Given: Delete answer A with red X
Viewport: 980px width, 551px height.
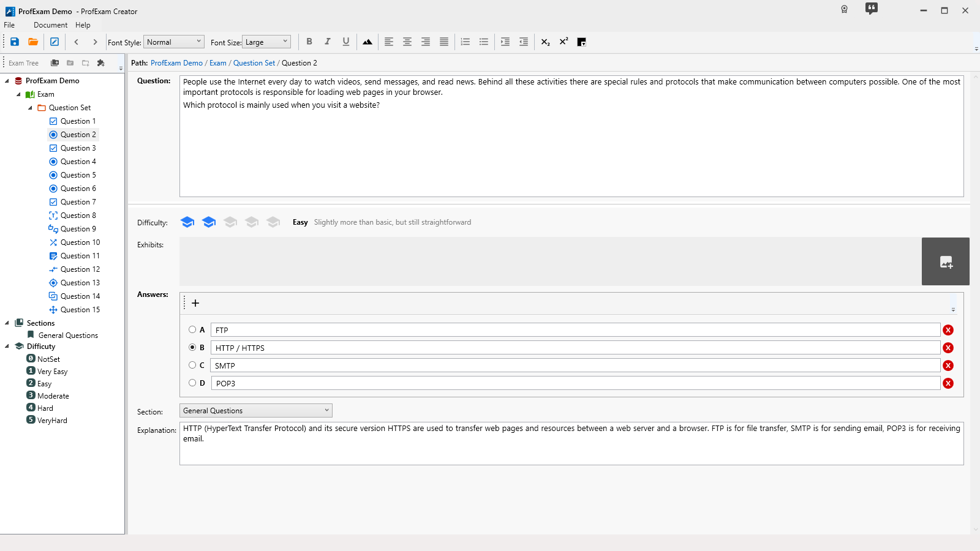Looking at the screenshot, I should tap(948, 330).
